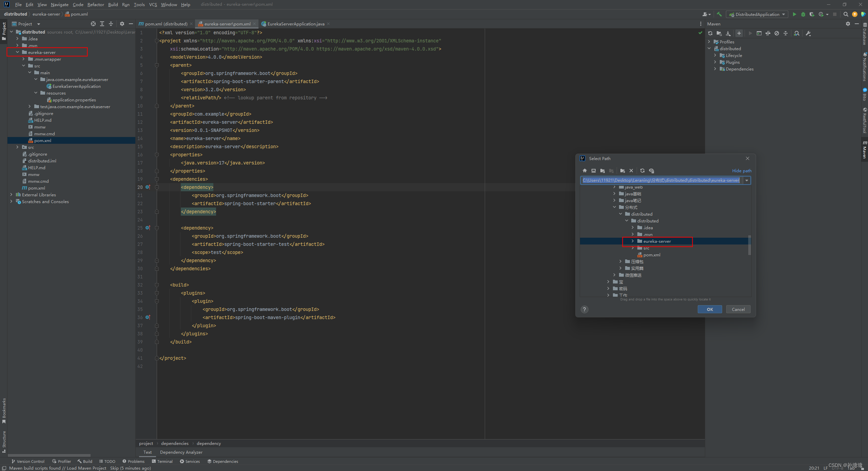The height and width of the screenshot is (471, 868).
Task: Click the Hide path link
Action: [x=741, y=171]
